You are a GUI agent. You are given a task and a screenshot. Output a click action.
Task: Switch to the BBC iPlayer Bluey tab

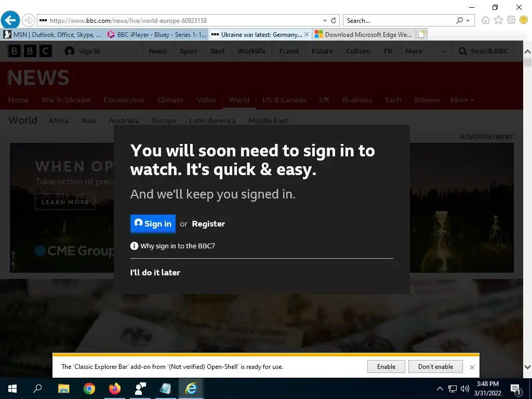coord(156,34)
